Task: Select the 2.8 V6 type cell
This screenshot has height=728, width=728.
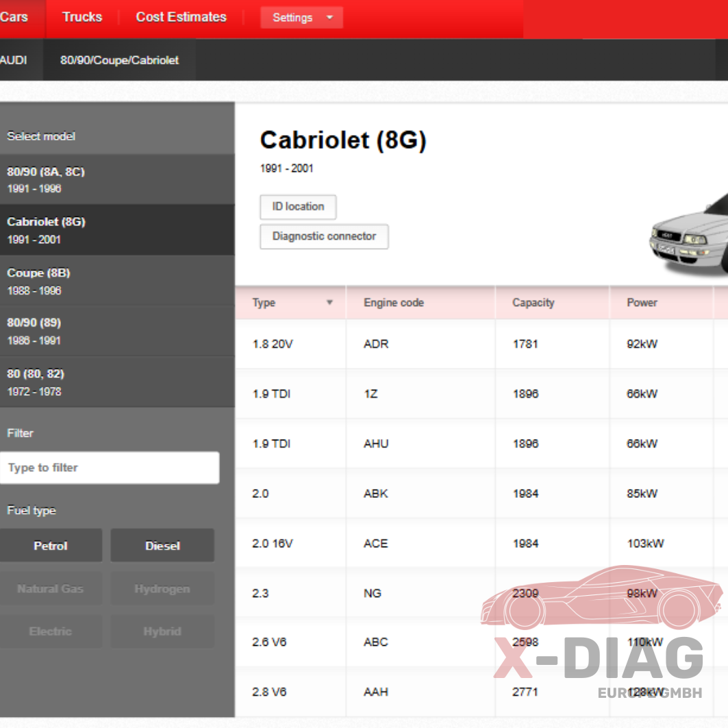Action: click(x=269, y=692)
